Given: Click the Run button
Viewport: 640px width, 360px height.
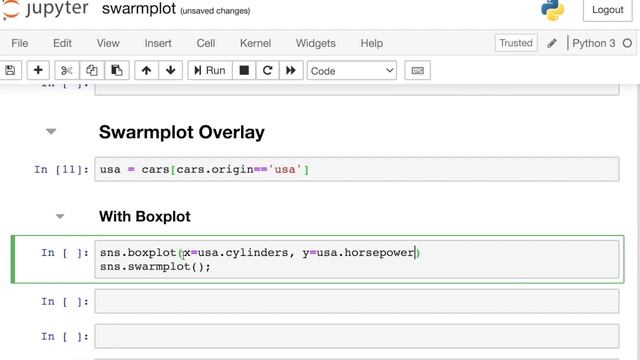Looking at the screenshot, I should click(x=210, y=71).
